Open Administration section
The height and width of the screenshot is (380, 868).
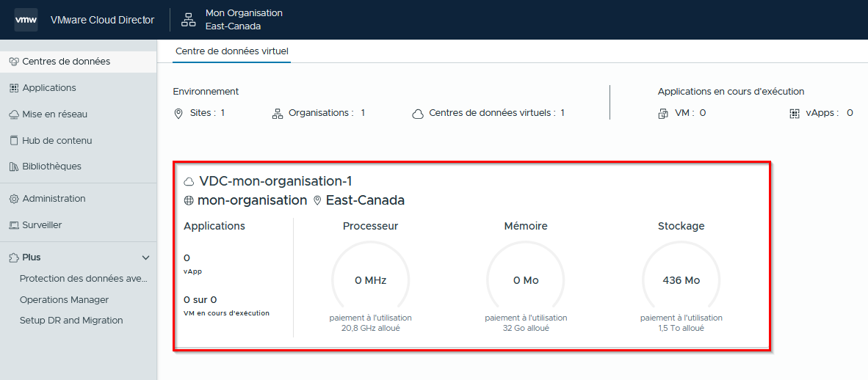click(x=54, y=199)
